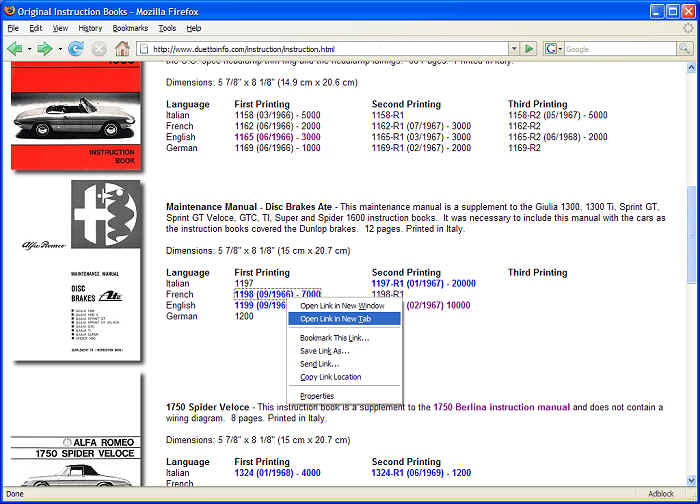Image resolution: width=700 pixels, height=504 pixels.
Task: Open the Home page icon
Action: [x=122, y=48]
